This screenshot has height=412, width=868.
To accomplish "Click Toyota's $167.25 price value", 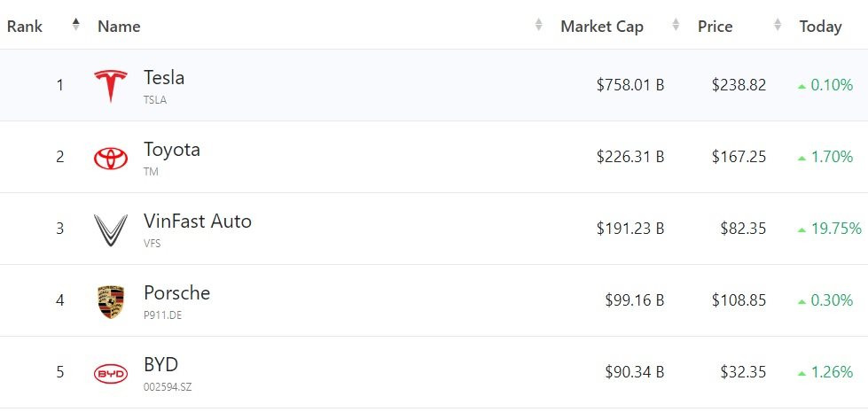I will coord(738,157).
